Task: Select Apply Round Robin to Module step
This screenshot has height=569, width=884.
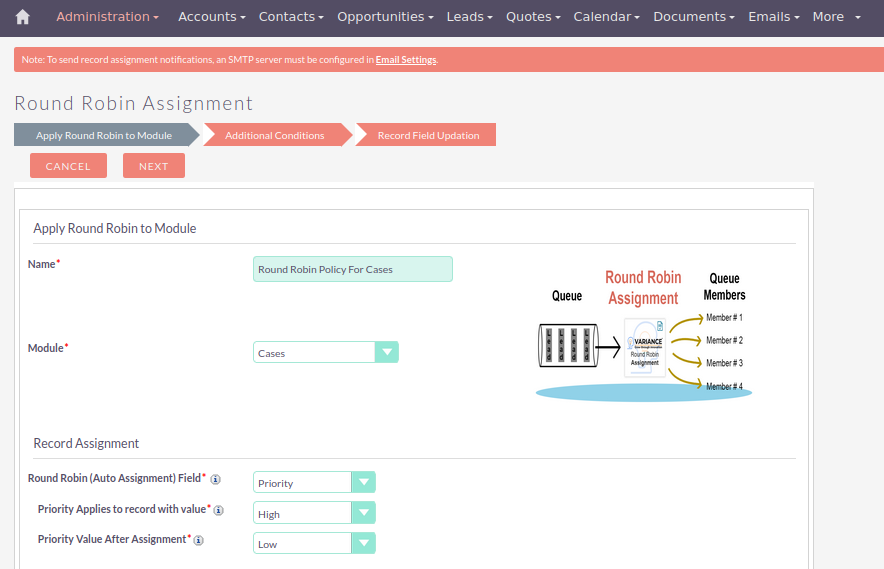Action: tap(104, 135)
